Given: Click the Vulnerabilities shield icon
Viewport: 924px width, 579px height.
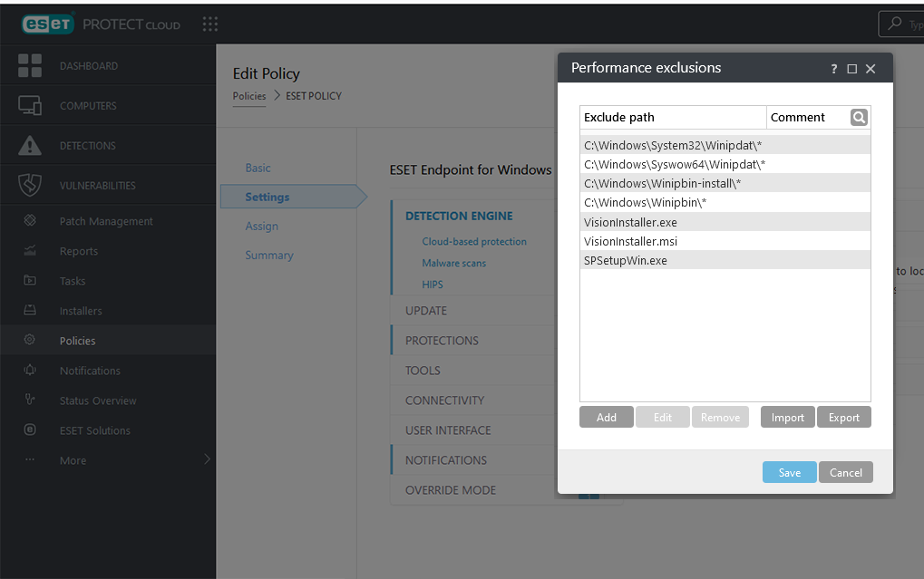Looking at the screenshot, I should click(x=29, y=185).
